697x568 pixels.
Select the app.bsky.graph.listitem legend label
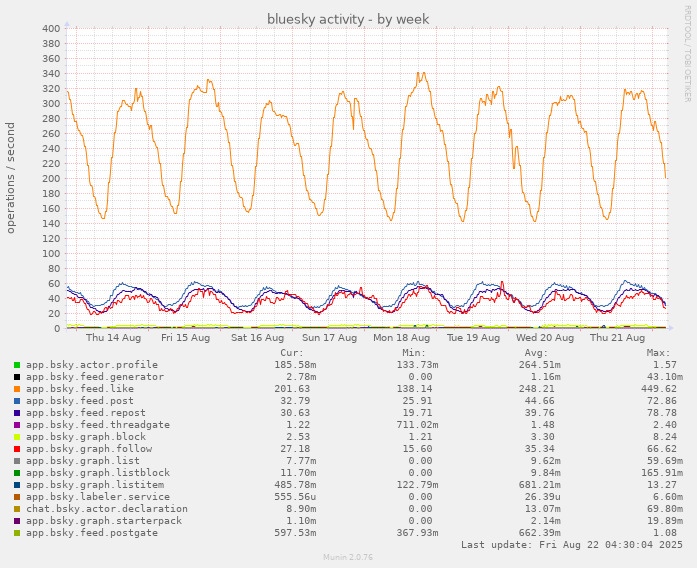95,485
